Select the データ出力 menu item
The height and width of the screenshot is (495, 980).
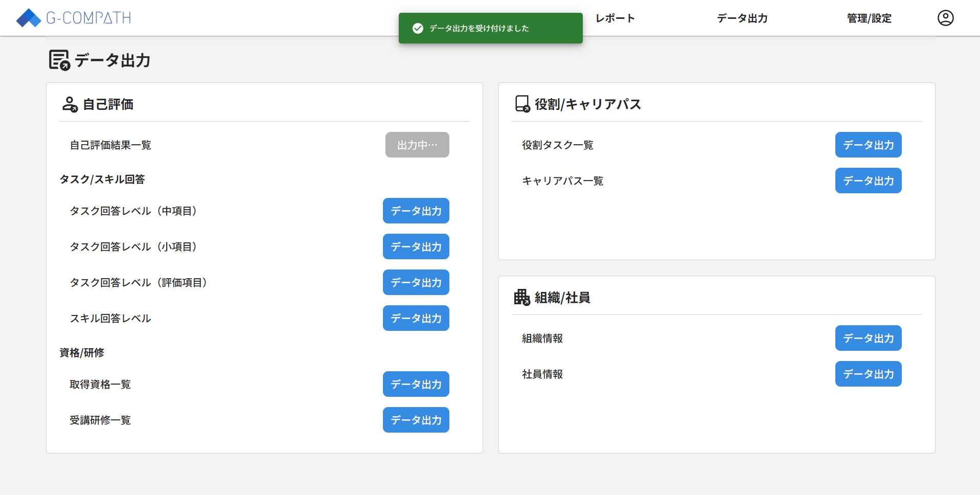[x=742, y=18]
